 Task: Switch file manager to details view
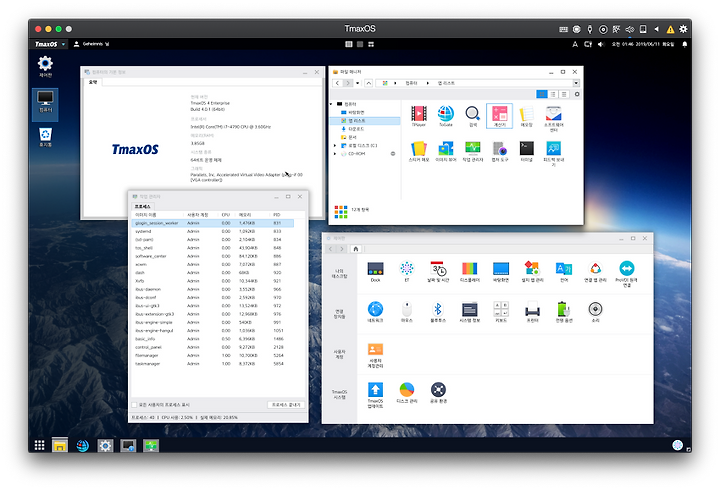pyautogui.click(x=564, y=94)
